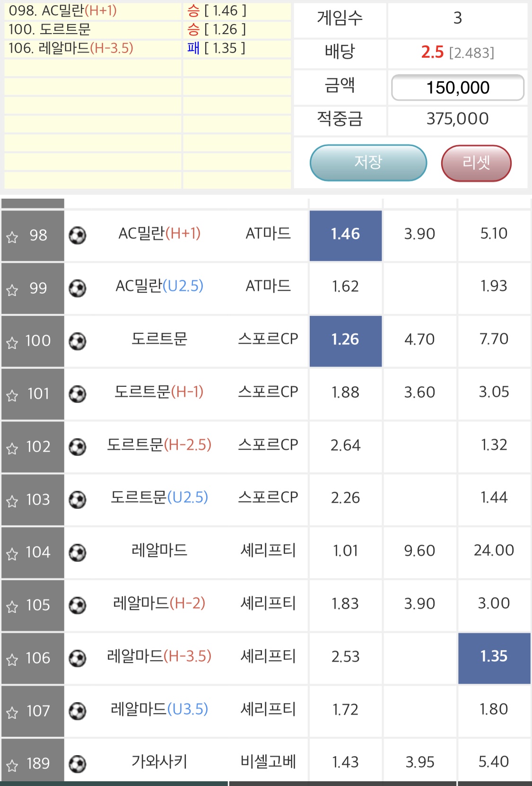
Task: Click soccer ball icon for match 189
Action: [78, 764]
